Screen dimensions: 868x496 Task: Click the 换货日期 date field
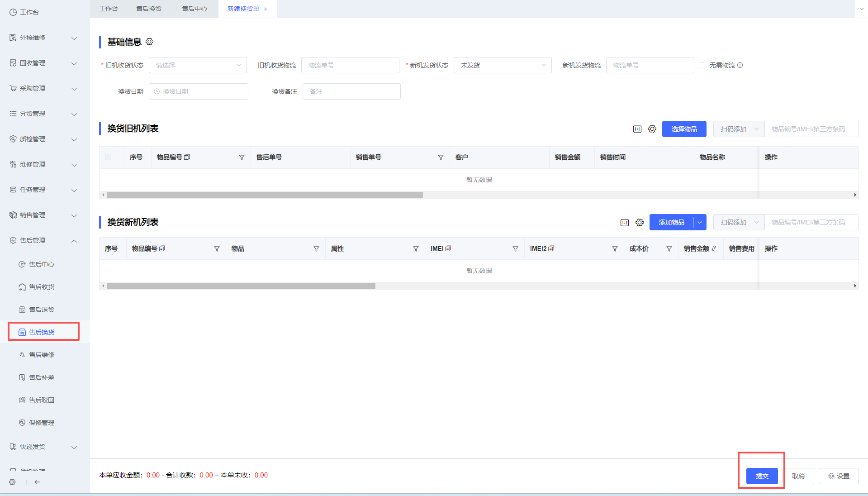coord(198,91)
